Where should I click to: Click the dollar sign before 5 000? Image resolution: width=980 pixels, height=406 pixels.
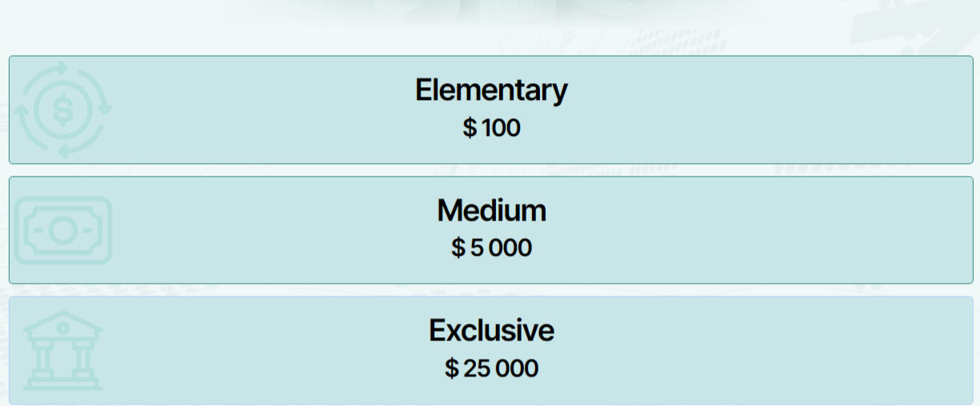click(x=458, y=248)
